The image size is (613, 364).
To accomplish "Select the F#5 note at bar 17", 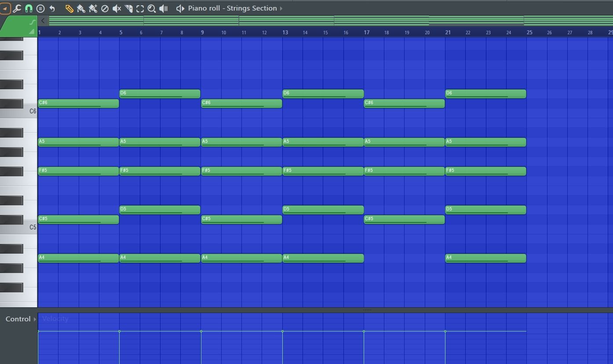I will coord(404,171).
